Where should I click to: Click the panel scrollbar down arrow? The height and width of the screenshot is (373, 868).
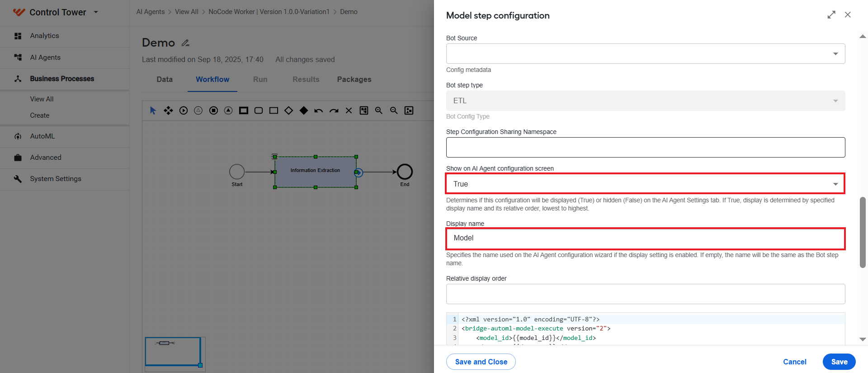[863, 339]
